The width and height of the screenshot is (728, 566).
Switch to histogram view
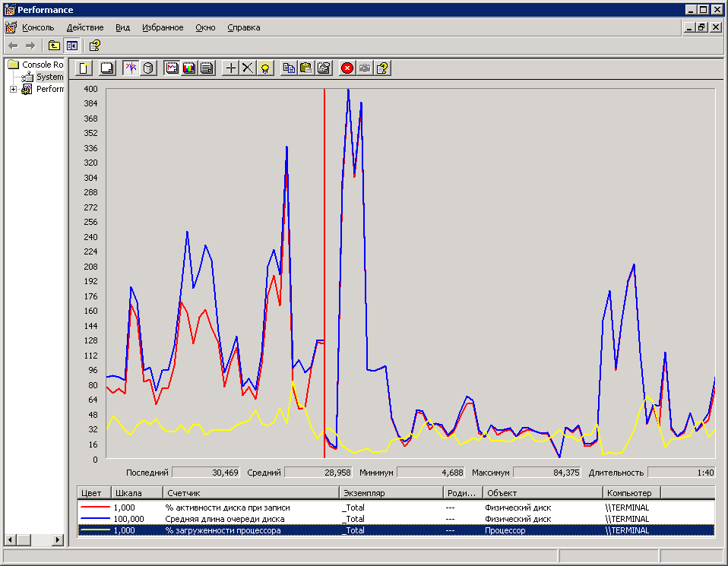click(x=188, y=68)
